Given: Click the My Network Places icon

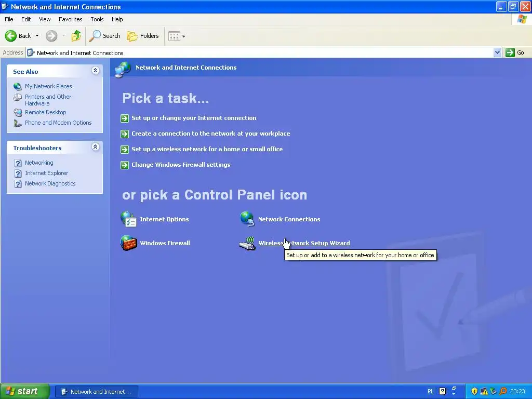Looking at the screenshot, I should click(18, 87).
